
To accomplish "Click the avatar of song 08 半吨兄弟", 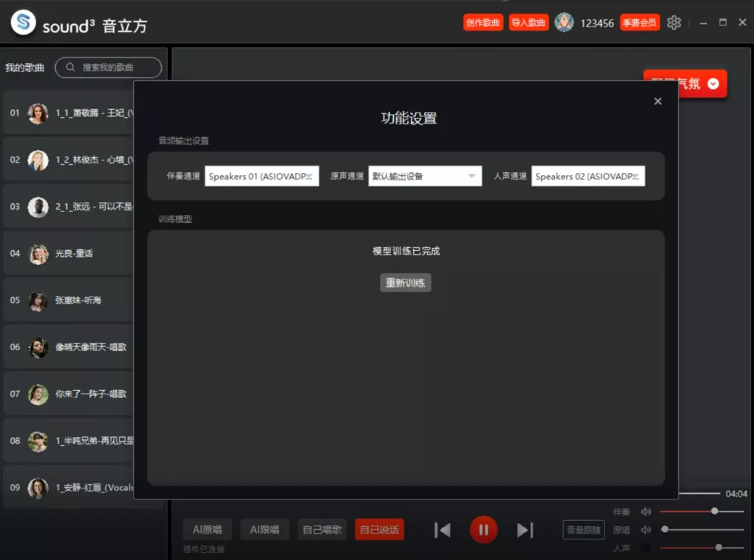I will [38, 442].
